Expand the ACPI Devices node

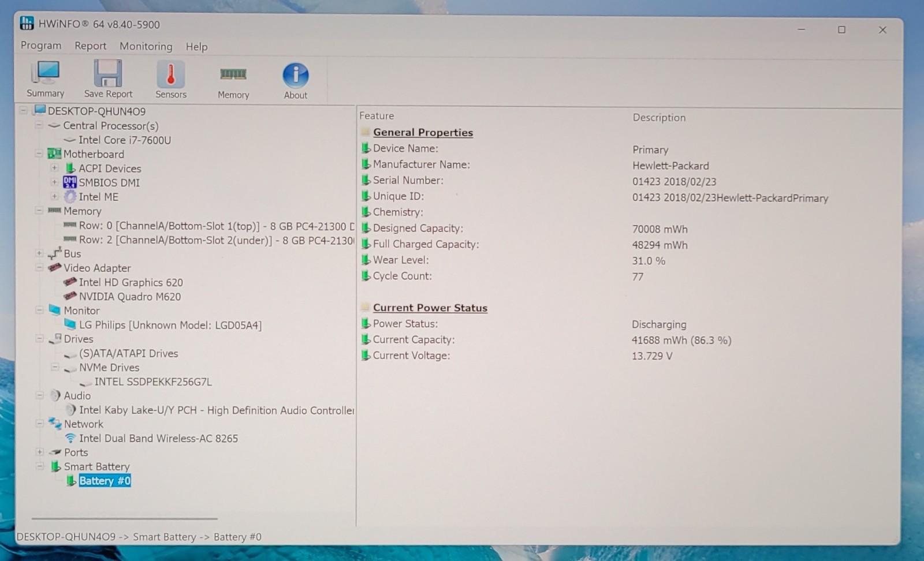pos(54,168)
